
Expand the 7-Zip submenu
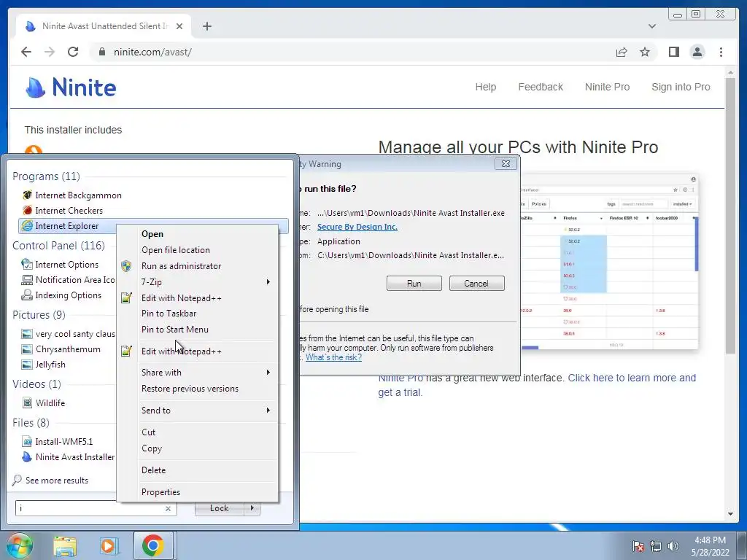pyautogui.click(x=197, y=282)
